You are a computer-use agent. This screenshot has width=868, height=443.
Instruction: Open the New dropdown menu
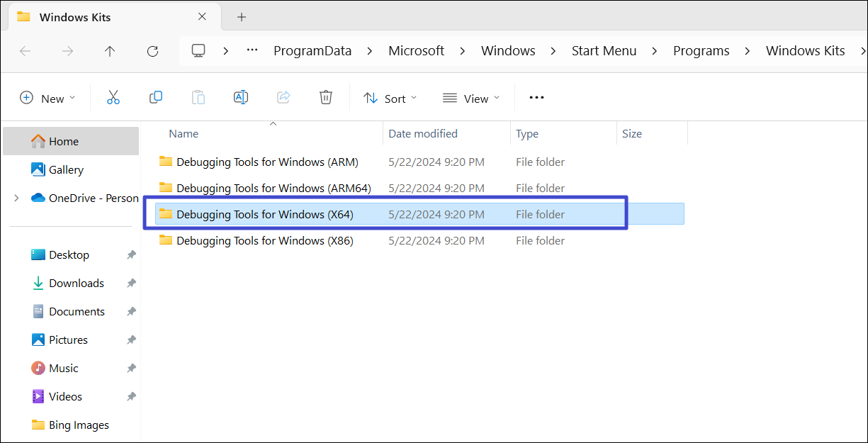pos(47,99)
